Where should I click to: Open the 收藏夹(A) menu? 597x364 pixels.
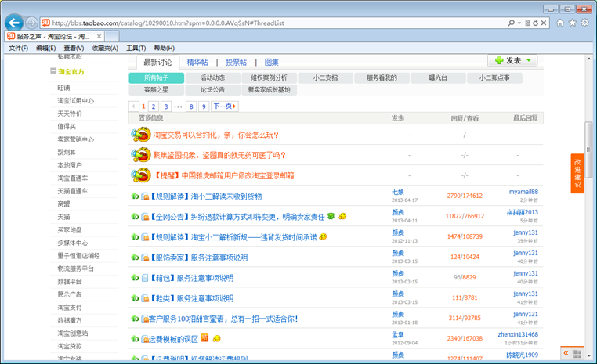(105, 48)
